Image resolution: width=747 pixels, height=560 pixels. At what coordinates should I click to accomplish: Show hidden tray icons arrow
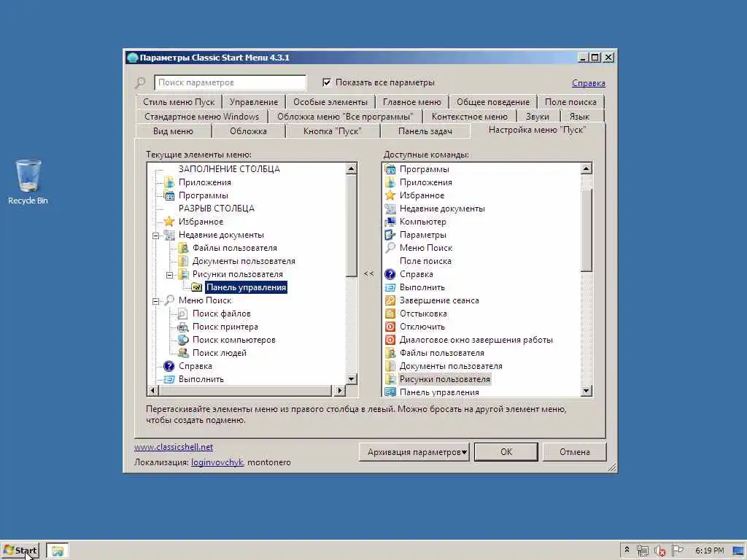coord(627,550)
